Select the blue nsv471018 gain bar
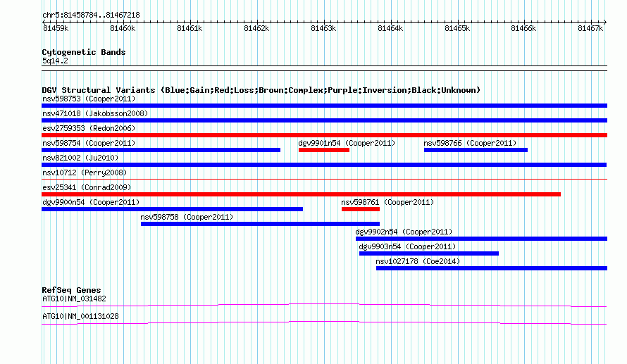Viewport: 627px width, 364px height. [x=324, y=120]
